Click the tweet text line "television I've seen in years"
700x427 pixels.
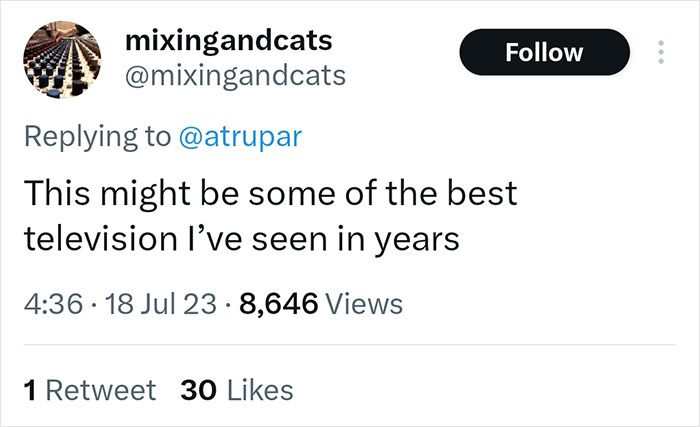pyautogui.click(x=241, y=240)
